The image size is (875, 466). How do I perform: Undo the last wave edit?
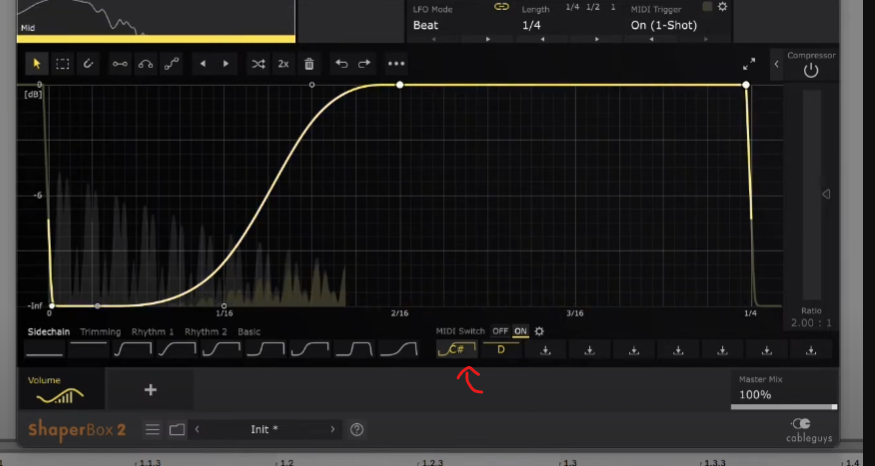click(x=342, y=64)
